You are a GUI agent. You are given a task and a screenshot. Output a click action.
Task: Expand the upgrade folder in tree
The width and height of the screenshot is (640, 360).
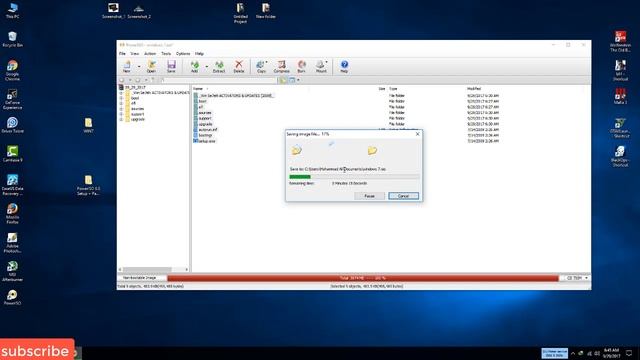pos(121,120)
